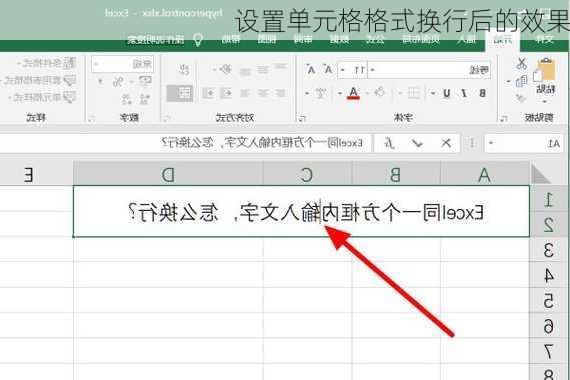570x380 pixels.
Task: Open the Number group dialog launcher
Action: [x=91, y=118]
